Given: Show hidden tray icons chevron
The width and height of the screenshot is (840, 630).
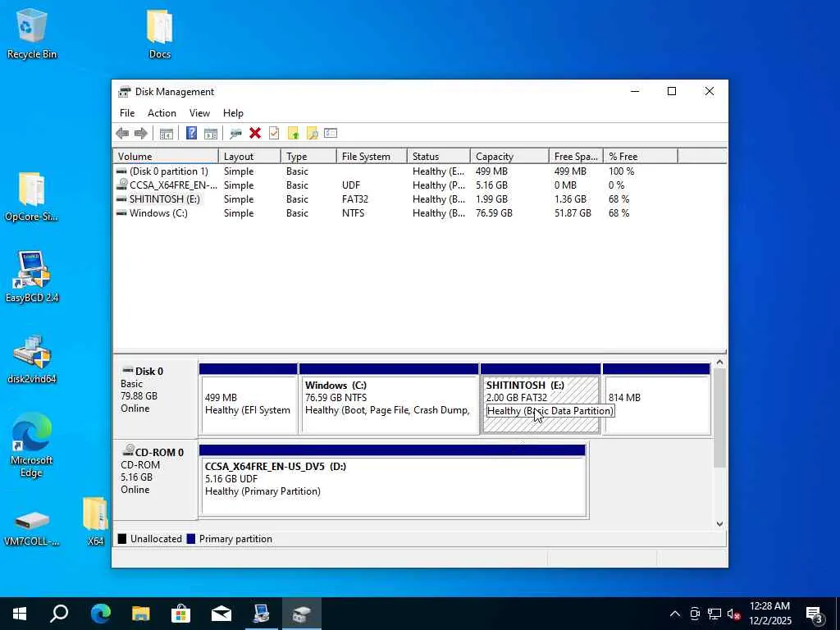Looking at the screenshot, I should [675, 614].
